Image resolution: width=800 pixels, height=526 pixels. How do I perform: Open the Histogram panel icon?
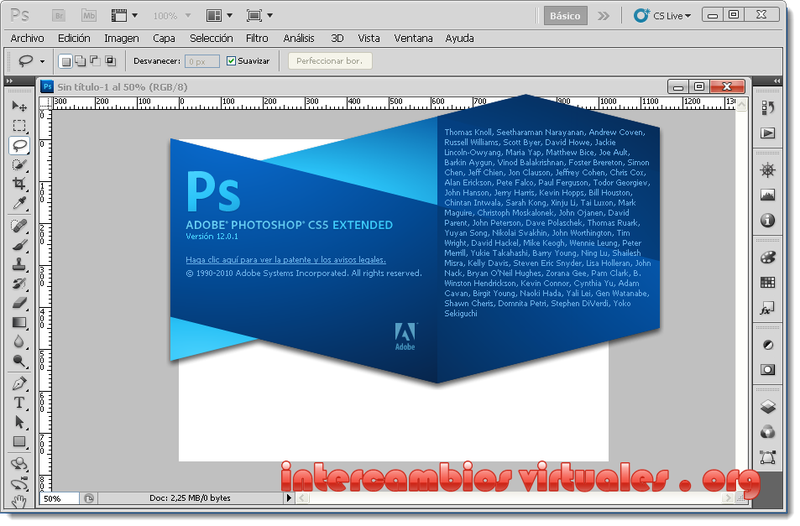tap(767, 195)
